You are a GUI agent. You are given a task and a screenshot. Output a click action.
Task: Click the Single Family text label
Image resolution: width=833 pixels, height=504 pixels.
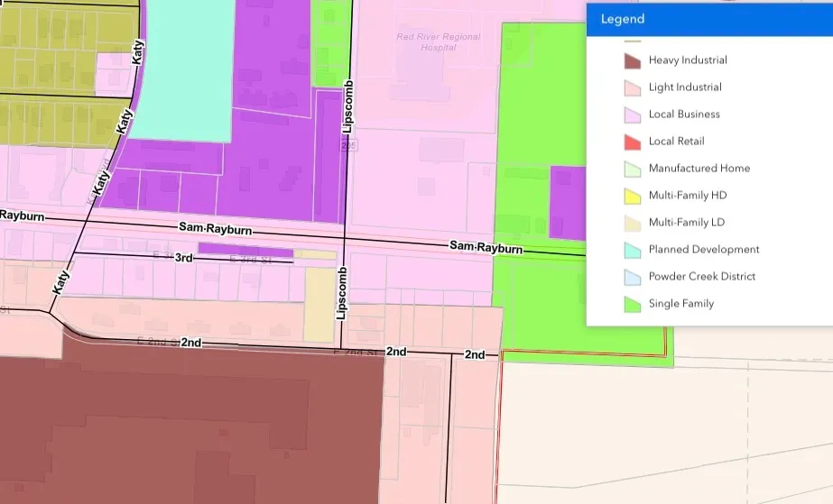pyautogui.click(x=680, y=304)
